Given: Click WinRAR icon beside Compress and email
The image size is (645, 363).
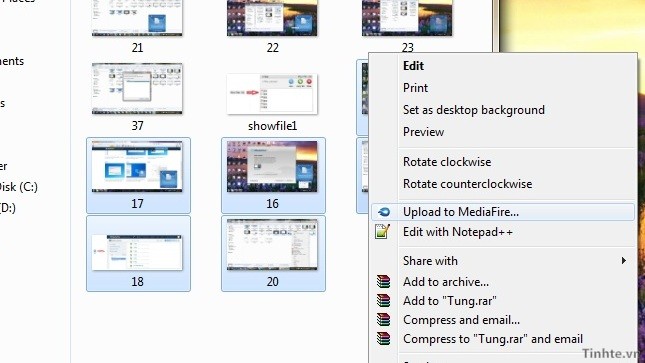Looking at the screenshot, I should coord(383,319).
